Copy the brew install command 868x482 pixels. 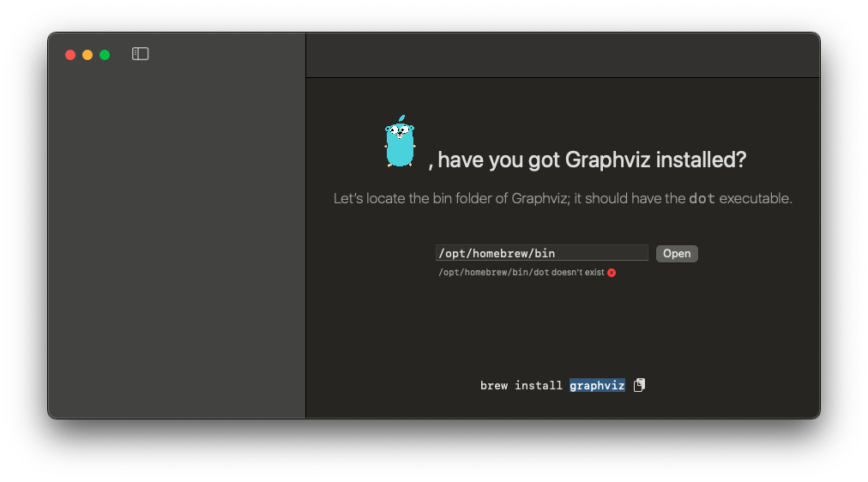point(639,385)
